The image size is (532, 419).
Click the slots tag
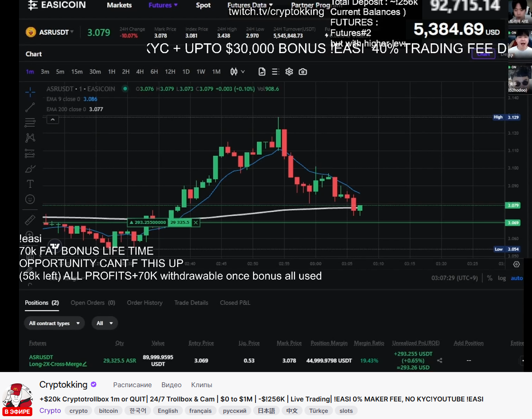[346, 410]
